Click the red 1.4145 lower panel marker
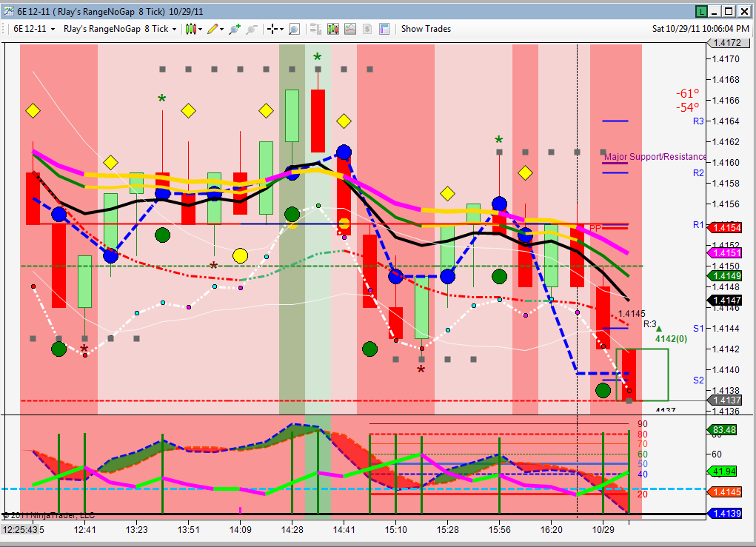This screenshot has width=756, height=547. [x=723, y=492]
